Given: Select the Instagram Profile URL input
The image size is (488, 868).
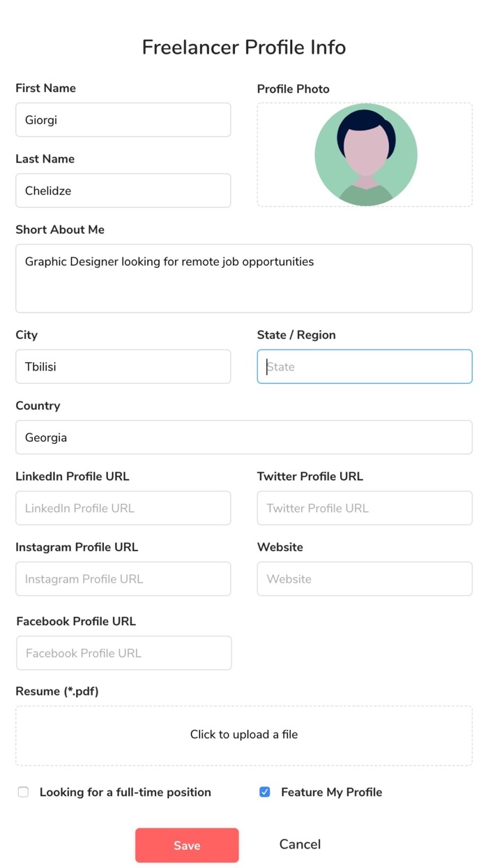Looking at the screenshot, I should click(x=123, y=578).
